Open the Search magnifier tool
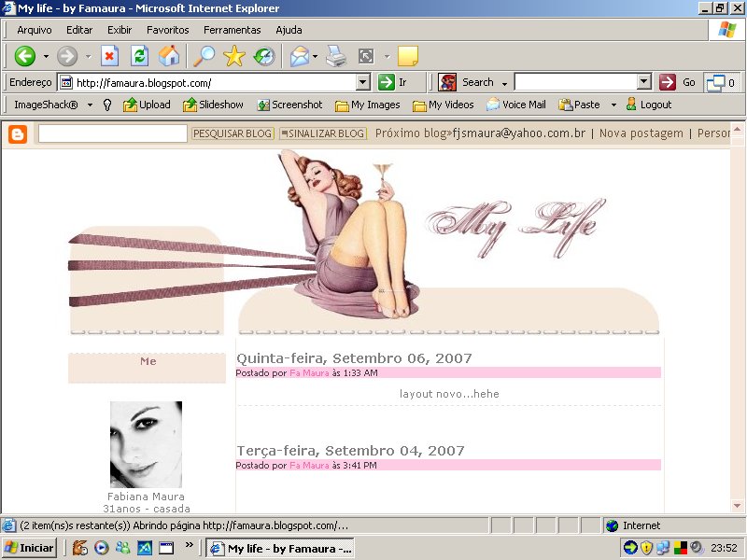The height and width of the screenshot is (560, 747). coord(204,56)
